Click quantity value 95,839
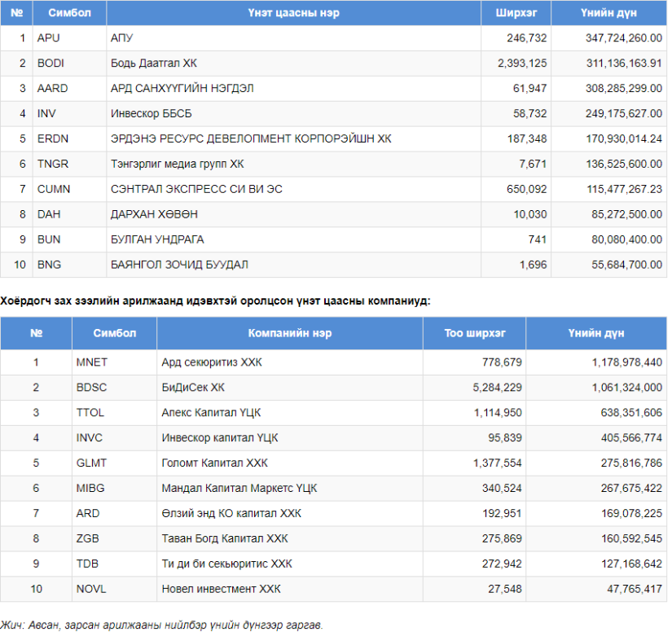672x632 pixels. coord(505,438)
